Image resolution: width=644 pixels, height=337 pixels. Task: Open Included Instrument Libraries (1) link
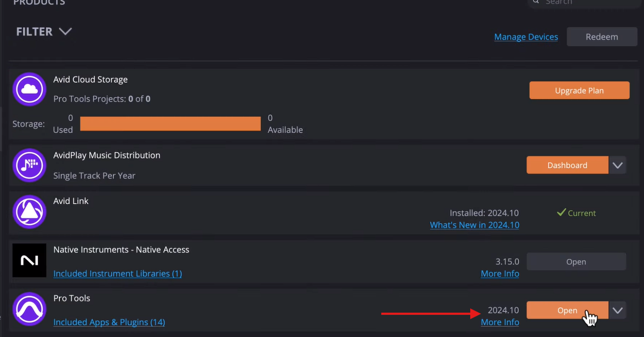117,273
